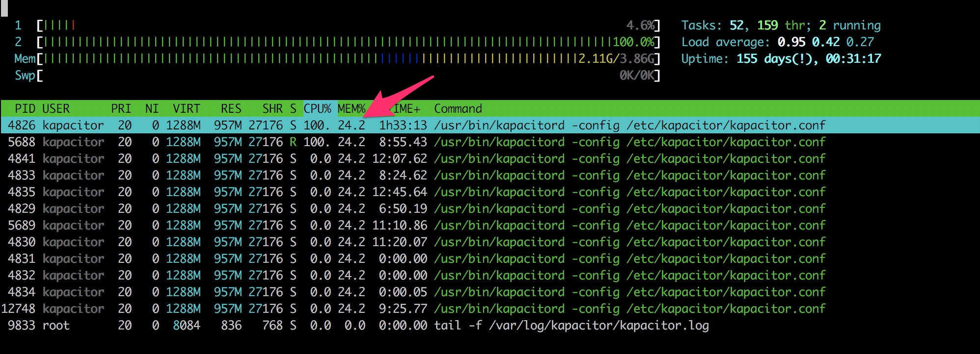Click the tail -f kapacitor.log command

coord(572,325)
